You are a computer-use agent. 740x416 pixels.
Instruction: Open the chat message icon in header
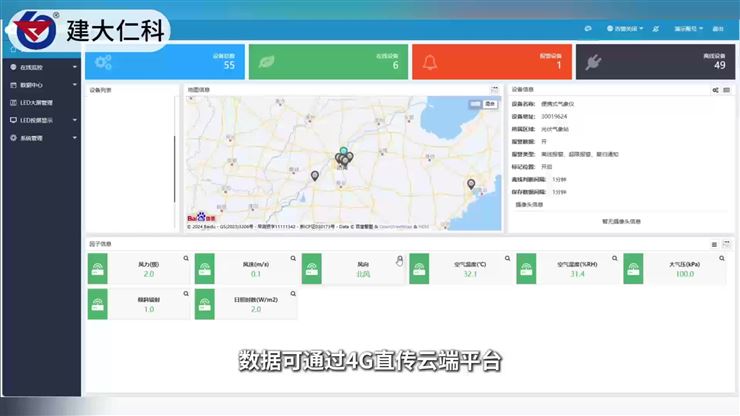(588, 29)
